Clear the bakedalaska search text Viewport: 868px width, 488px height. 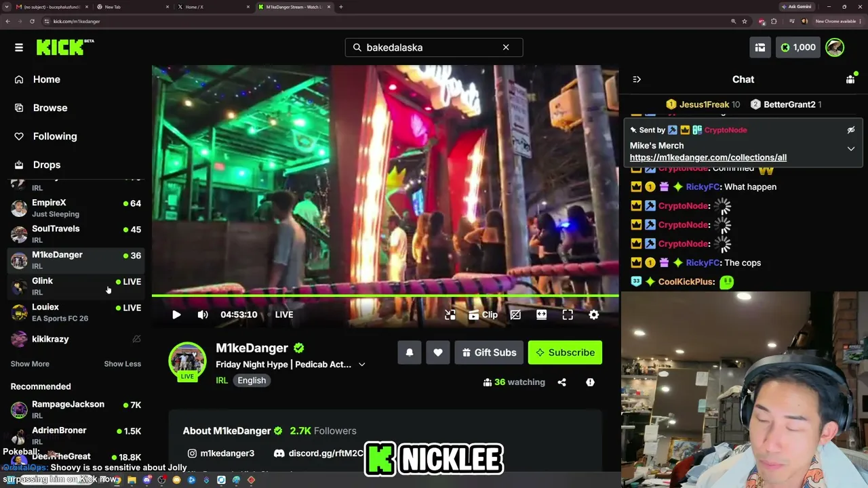pyautogui.click(x=506, y=47)
